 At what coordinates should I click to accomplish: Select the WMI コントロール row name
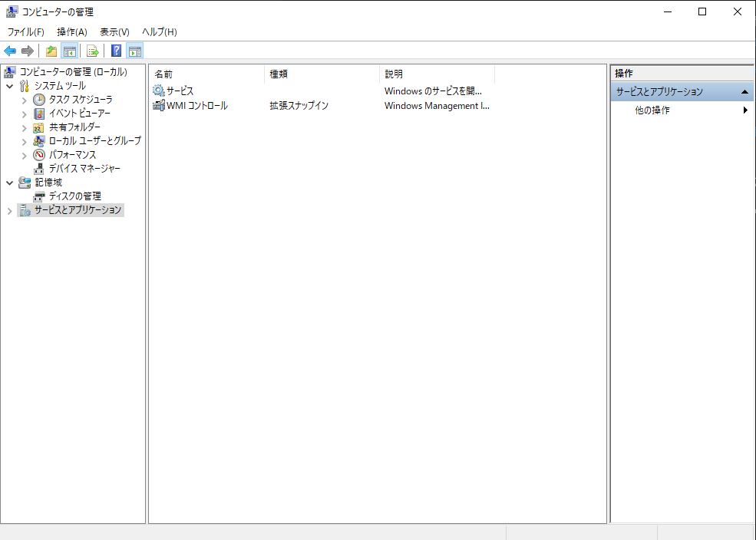(197, 106)
